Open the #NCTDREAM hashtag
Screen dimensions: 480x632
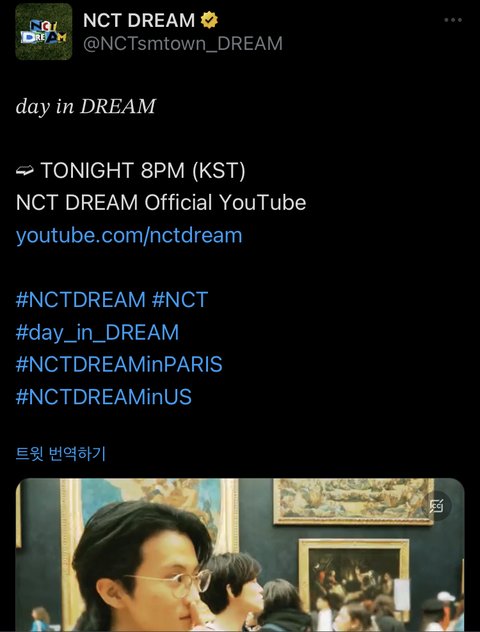tap(81, 300)
